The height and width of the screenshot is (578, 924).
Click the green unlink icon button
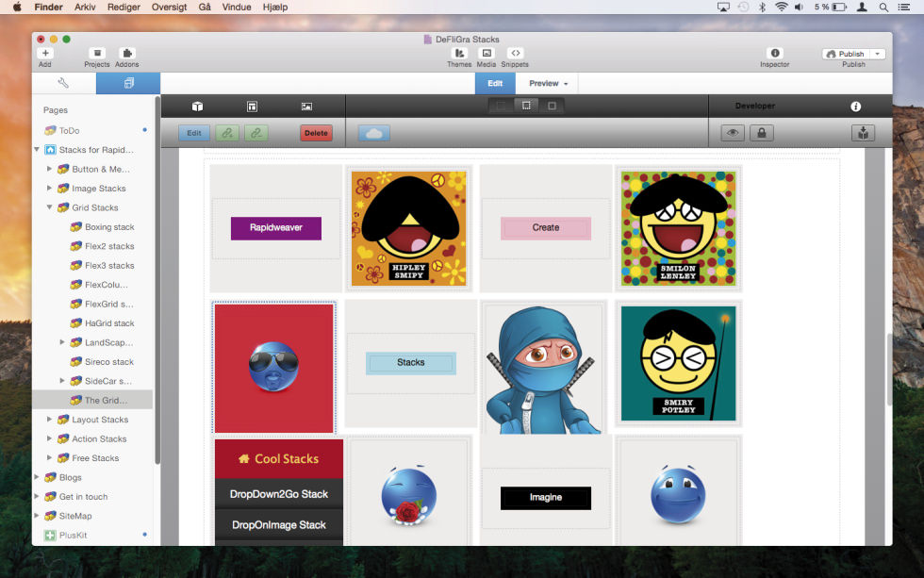tap(256, 133)
